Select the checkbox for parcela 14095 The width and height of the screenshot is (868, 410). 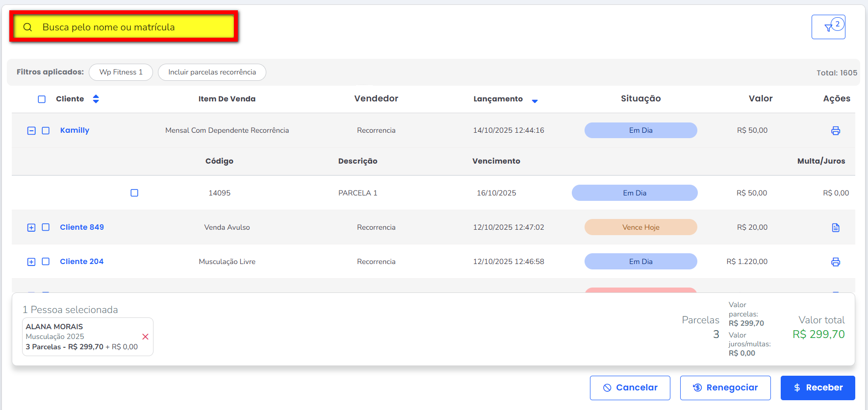pos(134,193)
